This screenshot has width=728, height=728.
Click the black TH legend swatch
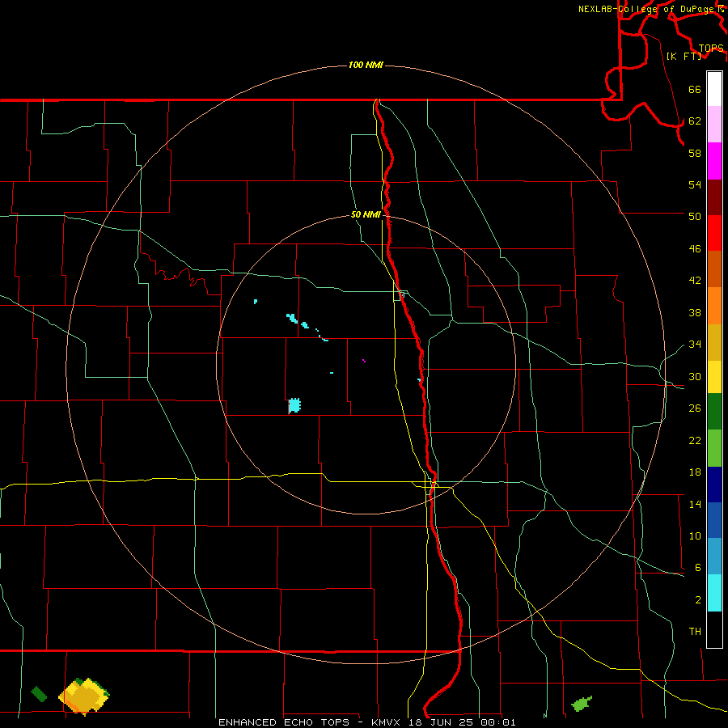pyautogui.click(x=714, y=629)
